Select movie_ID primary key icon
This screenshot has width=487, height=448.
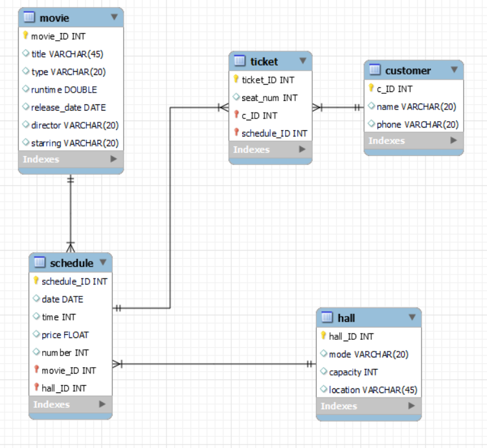26,36
